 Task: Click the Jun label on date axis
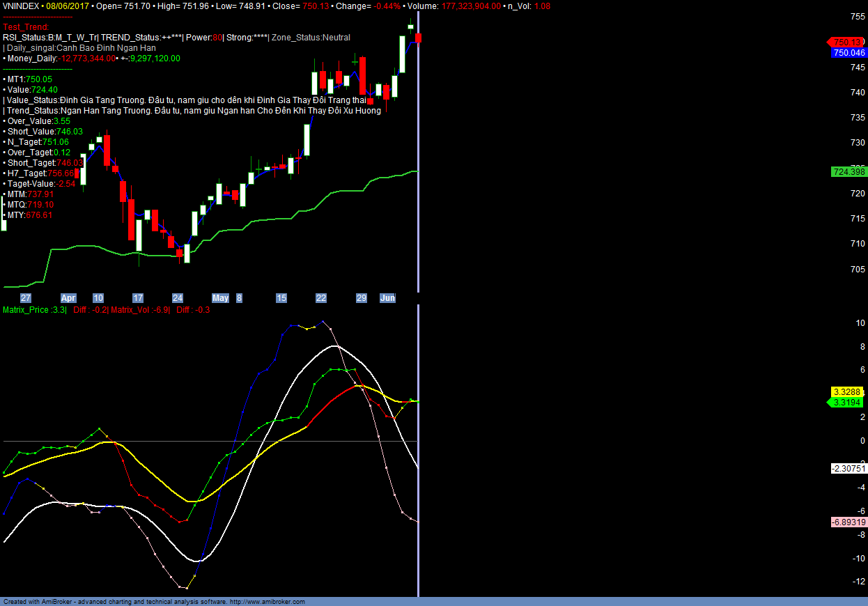pos(387,298)
